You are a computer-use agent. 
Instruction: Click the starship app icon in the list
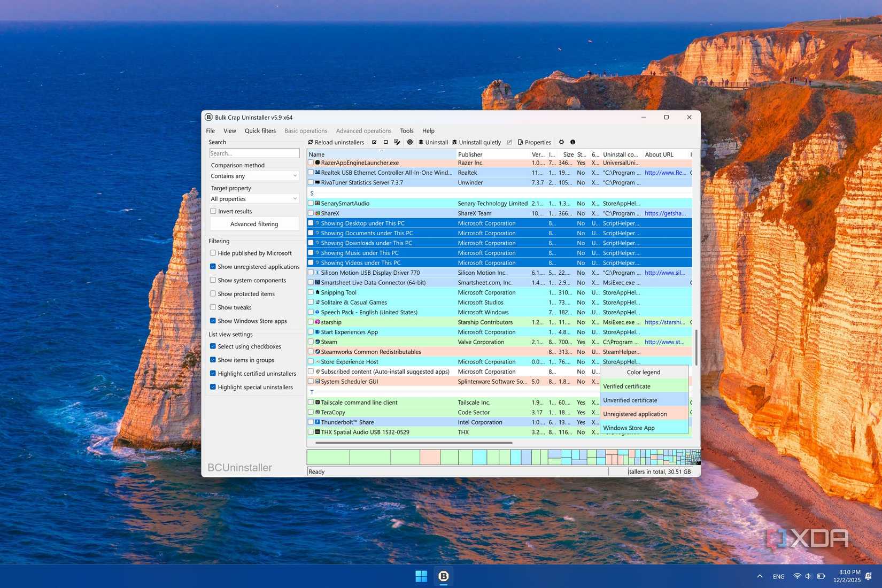pos(318,322)
